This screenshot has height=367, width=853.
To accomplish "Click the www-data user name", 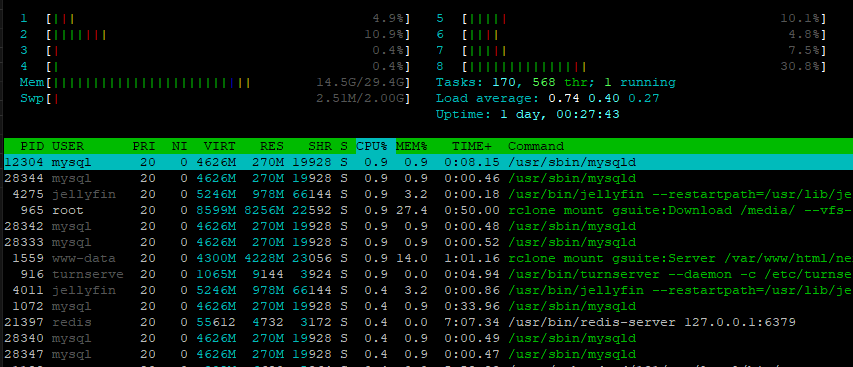I will point(84,258).
